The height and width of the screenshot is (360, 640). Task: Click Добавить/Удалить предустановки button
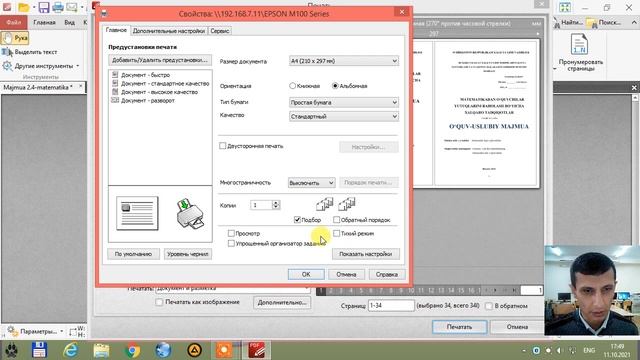point(160,60)
